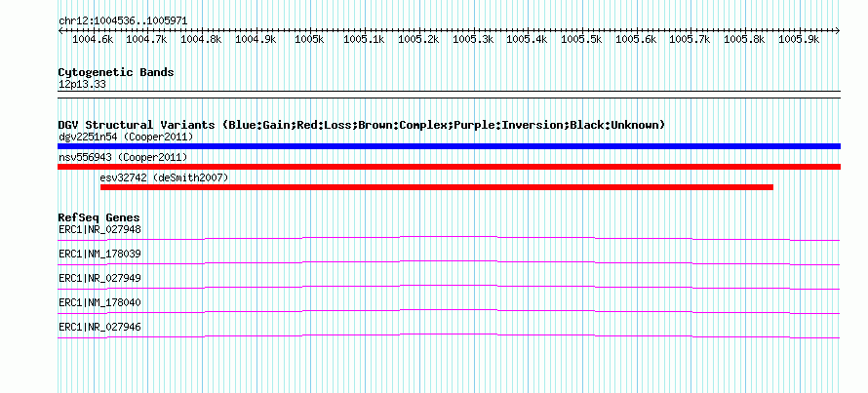The image size is (868, 393).
Task: Click the 1004.8k ruler tick label
Action: click(202, 39)
